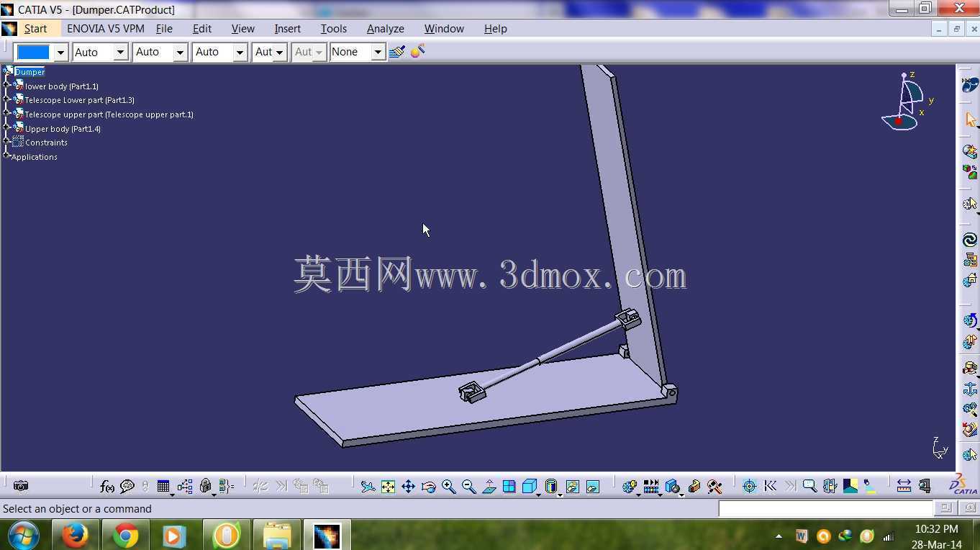Open the None layer dropdown

pos(377,52)
